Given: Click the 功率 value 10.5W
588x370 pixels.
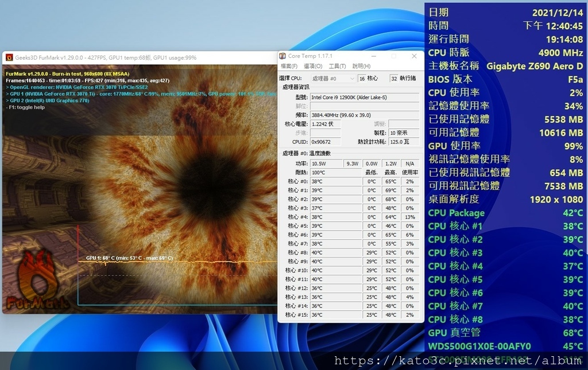Looking at the screenshot, I should click(326, 163).
